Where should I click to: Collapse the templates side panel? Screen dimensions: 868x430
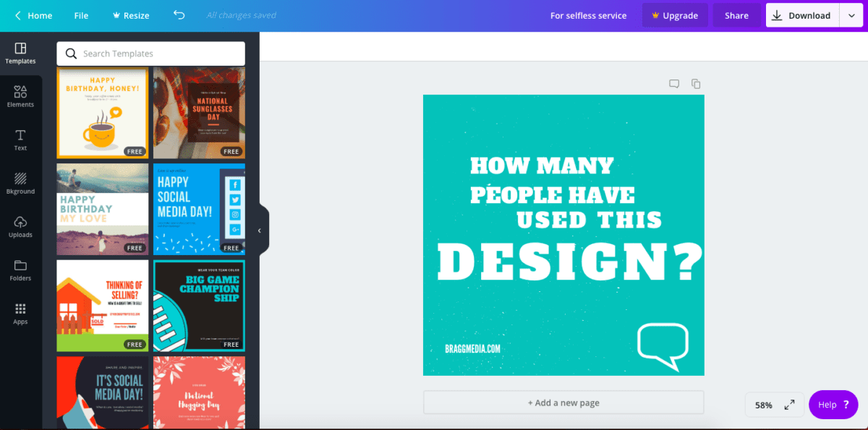[x=260, y=231]
